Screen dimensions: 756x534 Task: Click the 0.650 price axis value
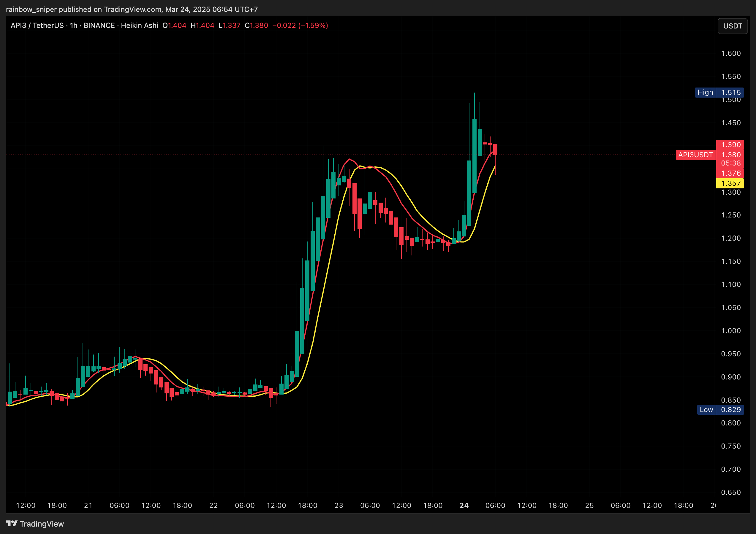click(x=731, y=492)
